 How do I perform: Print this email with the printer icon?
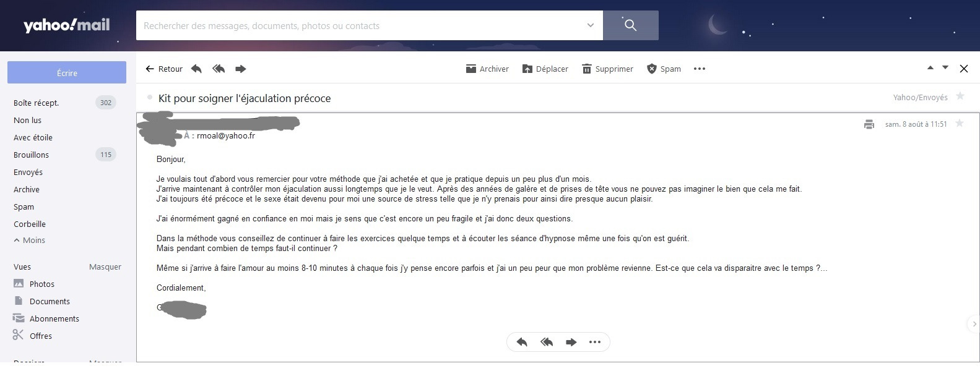pyautogui.click(x=869, y=124)
